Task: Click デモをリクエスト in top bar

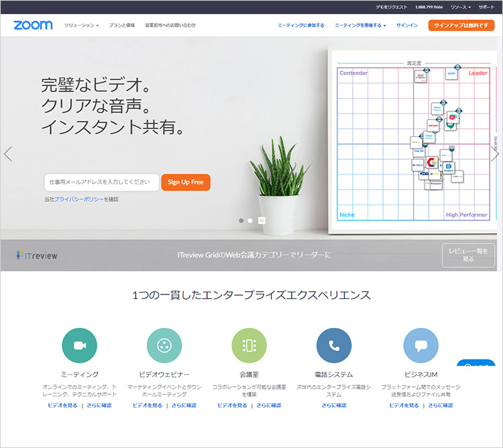Action: tap(392, 7)
